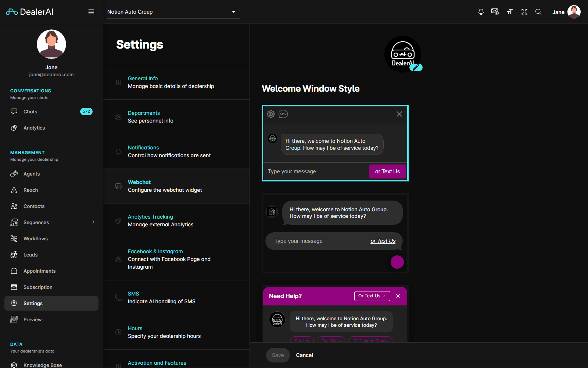The width and height of the screenshot is (588, 368).
Task: Click the text size icon
Action: (510, 12)
